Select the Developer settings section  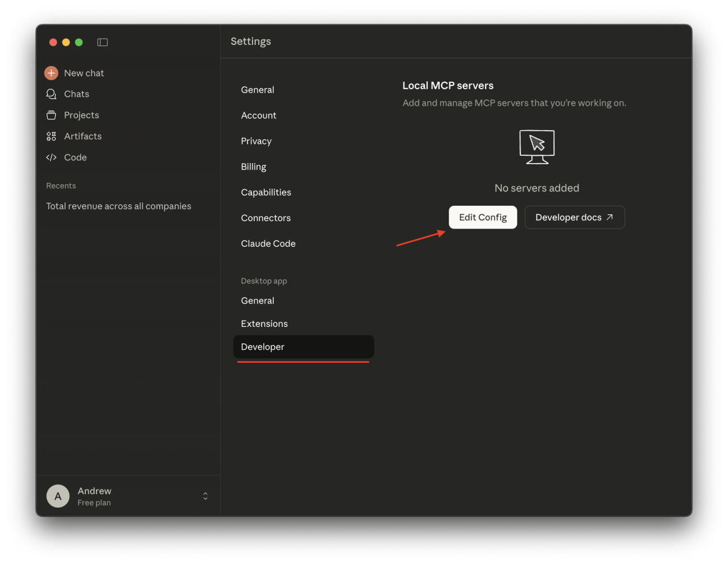point(262,347)
